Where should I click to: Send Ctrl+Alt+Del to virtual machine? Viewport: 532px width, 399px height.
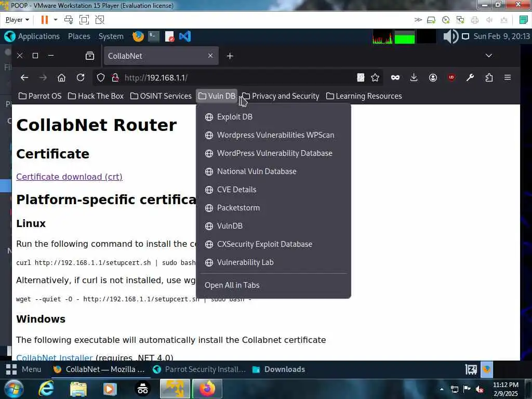[x=69, y=20]
